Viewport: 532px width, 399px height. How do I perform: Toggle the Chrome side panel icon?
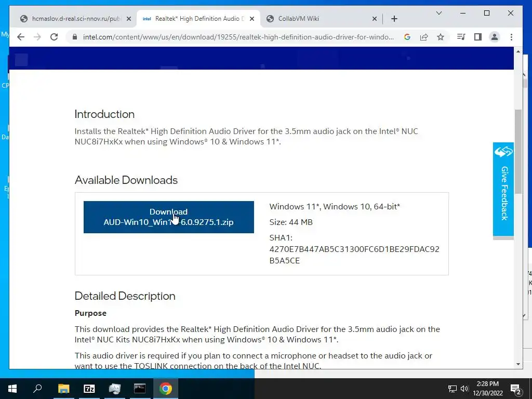pos(478,37)
